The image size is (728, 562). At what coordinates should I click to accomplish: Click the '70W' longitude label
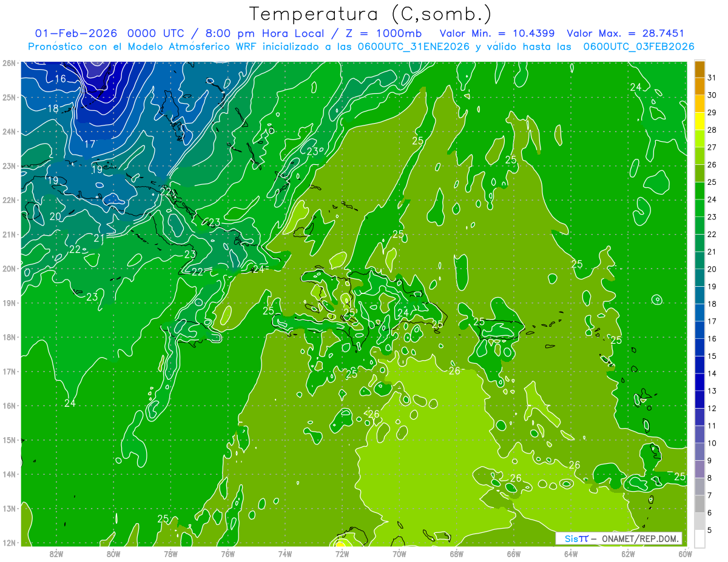[399, 554]
